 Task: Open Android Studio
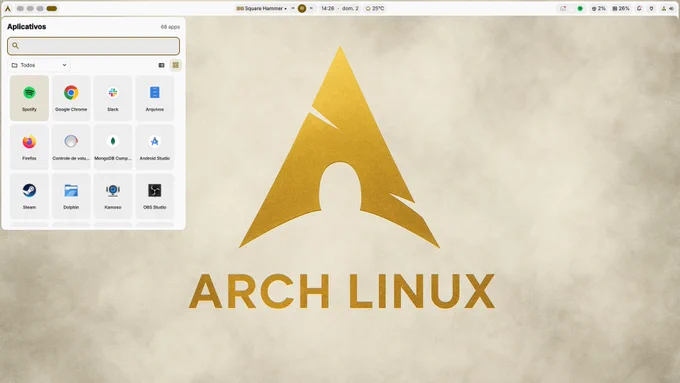[154, 147]
